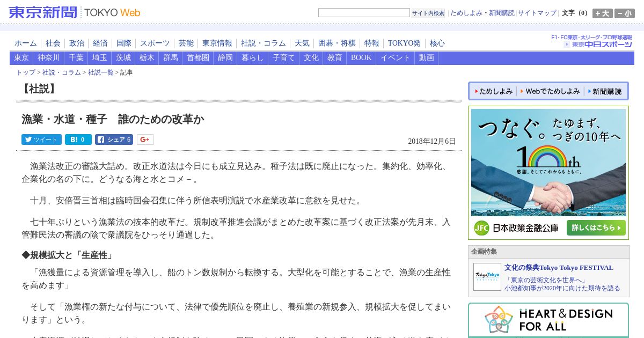This screenshot has width=644, height=338.
Task: Select the BOOK tab
Action: (x=361, y=58)
